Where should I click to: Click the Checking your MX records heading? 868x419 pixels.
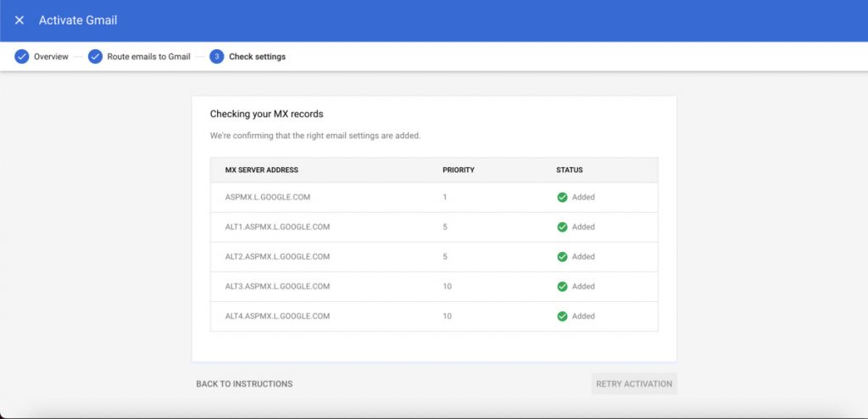point(266,115)
